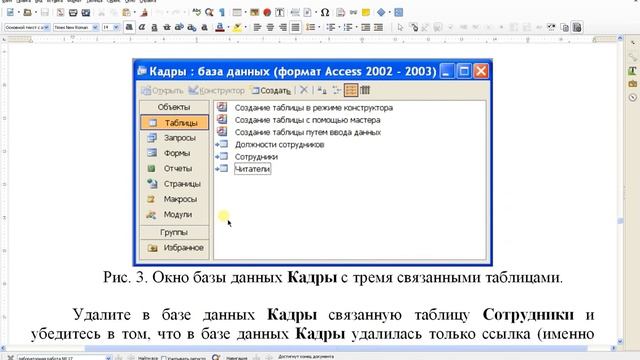Screen dimensions: 640x360
Task: Close the find toolbar with X
Action: click(11, 358)
